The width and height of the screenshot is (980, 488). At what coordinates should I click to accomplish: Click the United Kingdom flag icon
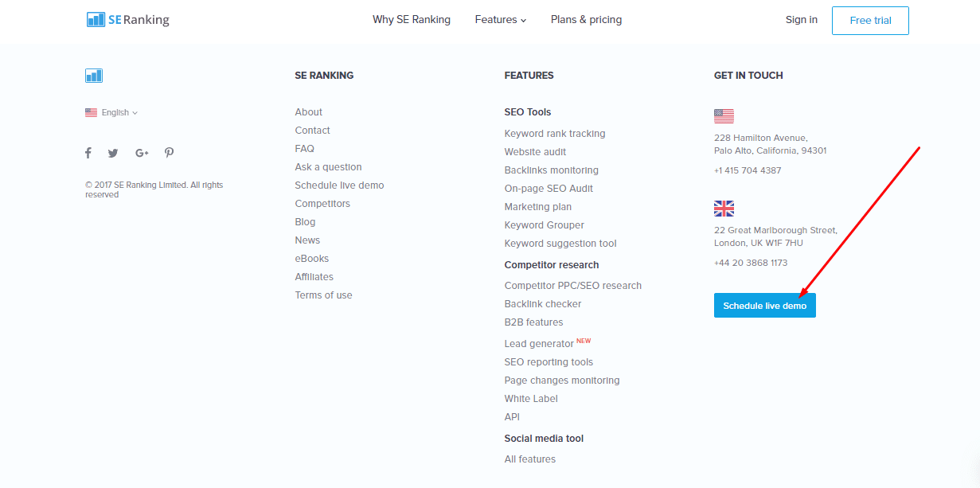pos(724,209)
